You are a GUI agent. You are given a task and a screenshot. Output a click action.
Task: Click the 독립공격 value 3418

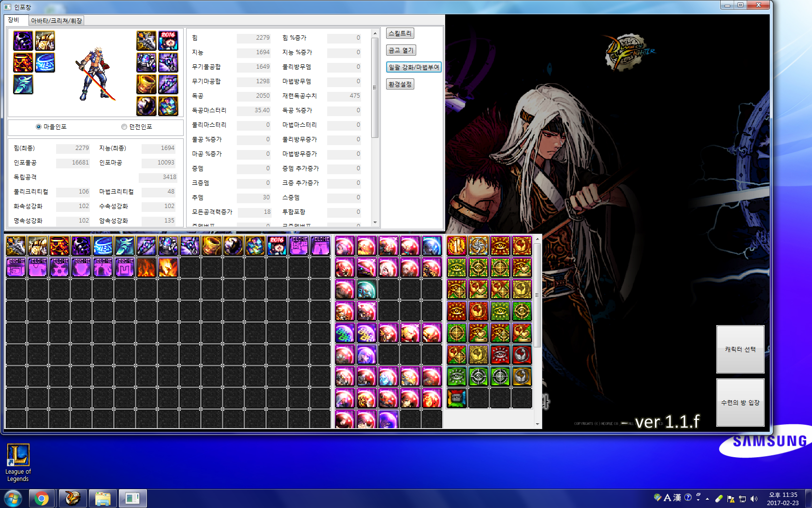158,177
